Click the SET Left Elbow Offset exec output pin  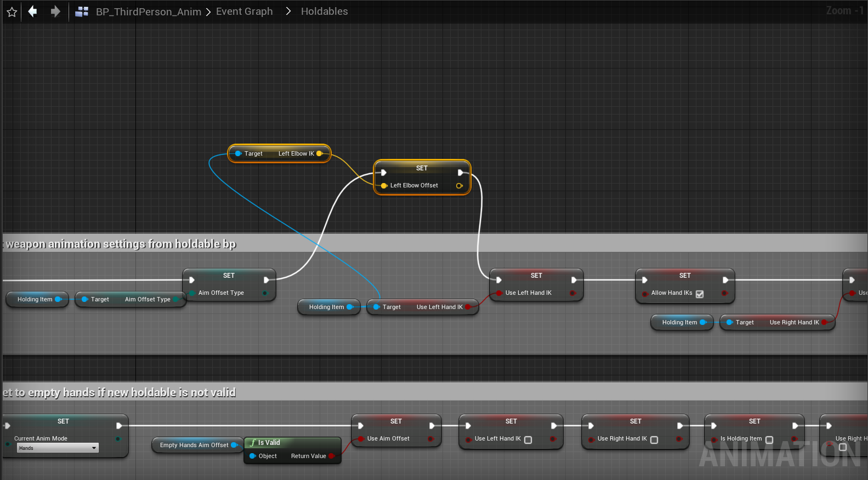tap(461, 173)
